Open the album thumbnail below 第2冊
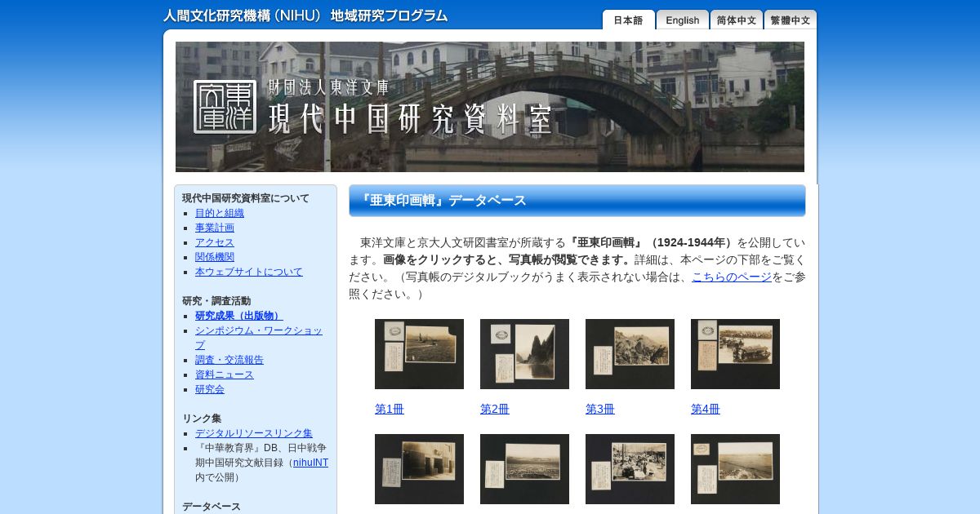Viewport: 980px width, 514px height. point(524,469)
